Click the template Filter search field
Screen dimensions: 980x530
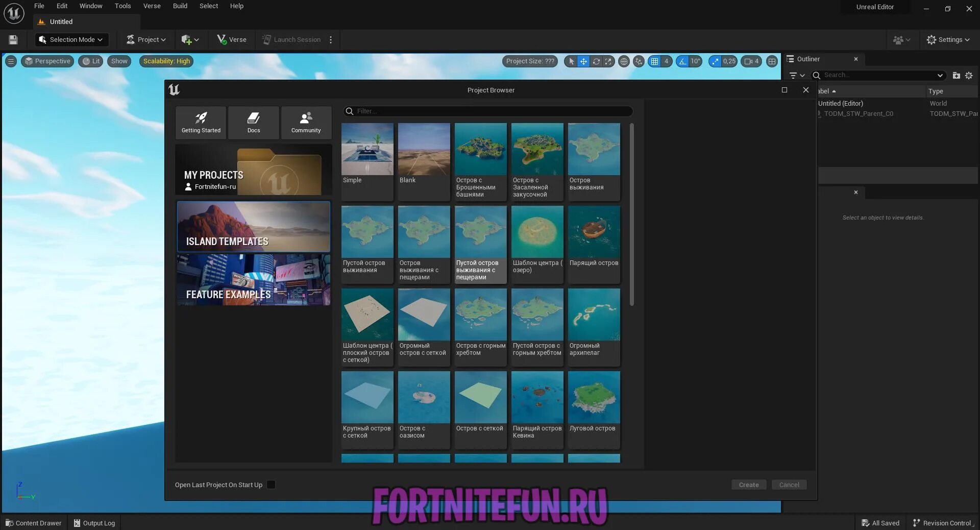(488, 111)
